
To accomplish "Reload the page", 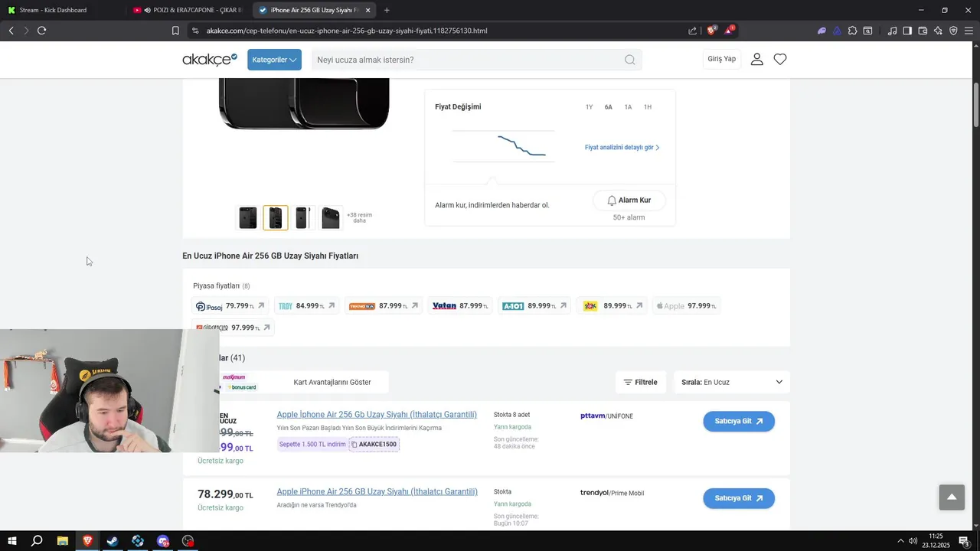I will pos(41,31).
